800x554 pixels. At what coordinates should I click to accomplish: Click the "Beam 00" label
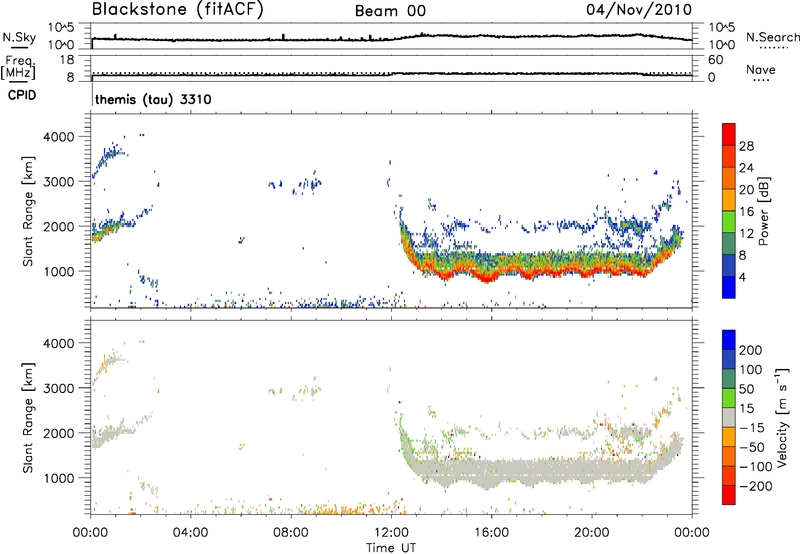390,11
